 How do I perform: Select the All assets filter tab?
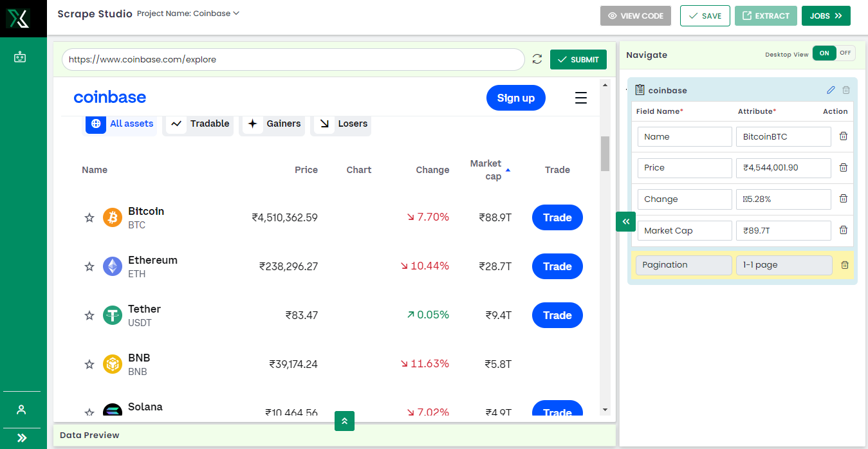121,124
